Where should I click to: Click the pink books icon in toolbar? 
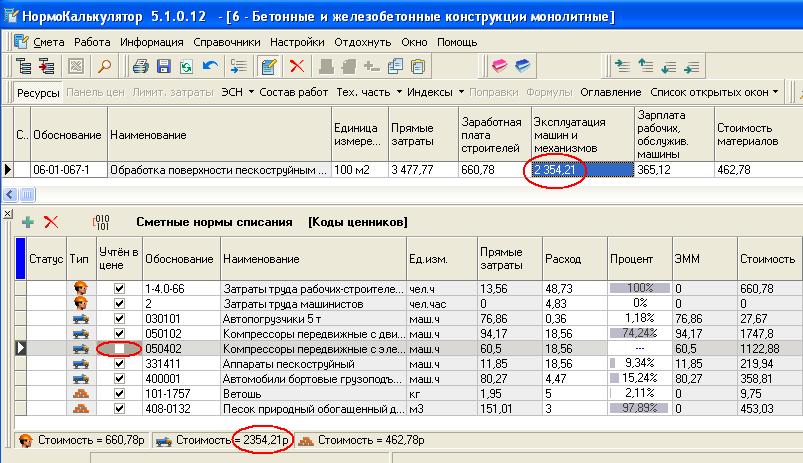click(x=499, y=67)
